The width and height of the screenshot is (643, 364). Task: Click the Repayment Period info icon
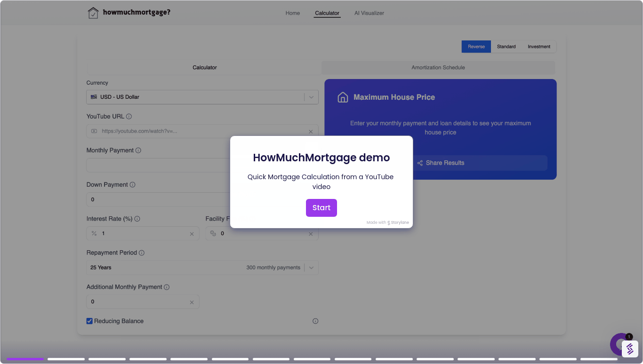click(142, 253)
